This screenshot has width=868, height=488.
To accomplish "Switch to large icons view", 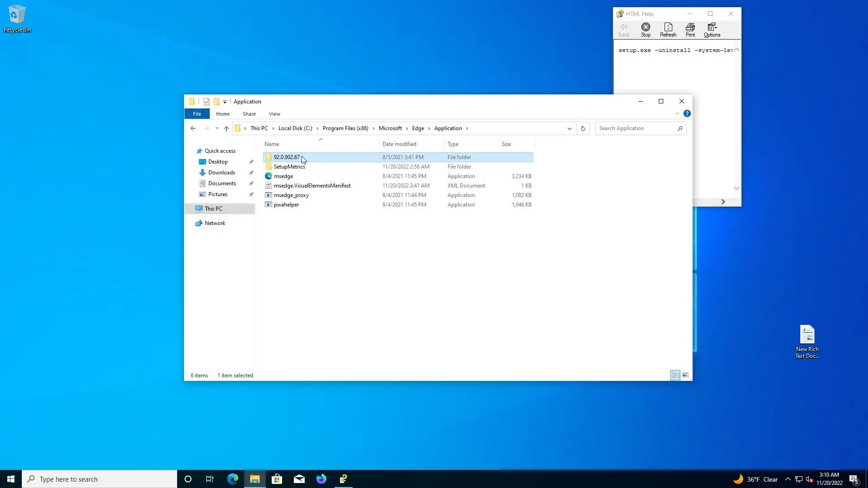I will coord(685,375).
